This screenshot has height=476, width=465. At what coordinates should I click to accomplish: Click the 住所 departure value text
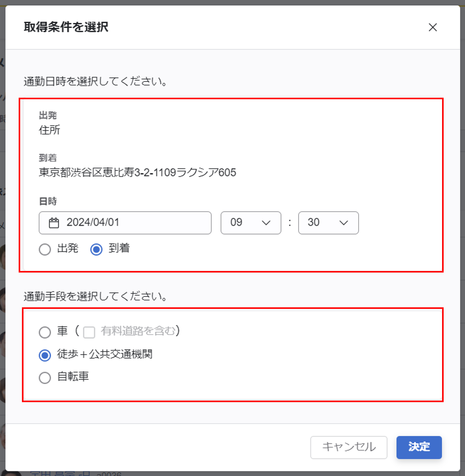coord(49,130)
